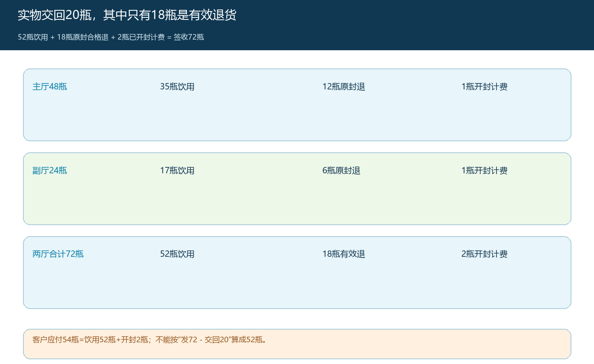This screenshot has width=594, height=364.
Task: Click the 18瓶有效退 total
Action: pos(344,254)
